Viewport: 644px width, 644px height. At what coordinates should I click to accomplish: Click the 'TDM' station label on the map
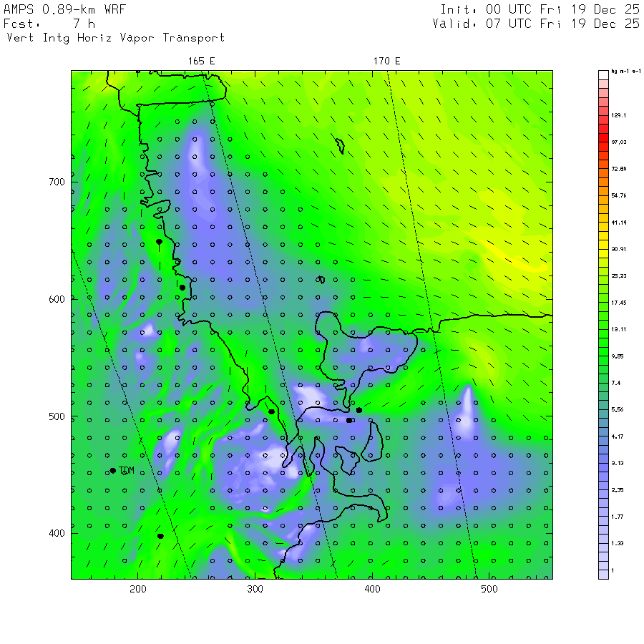coord(127,471)
